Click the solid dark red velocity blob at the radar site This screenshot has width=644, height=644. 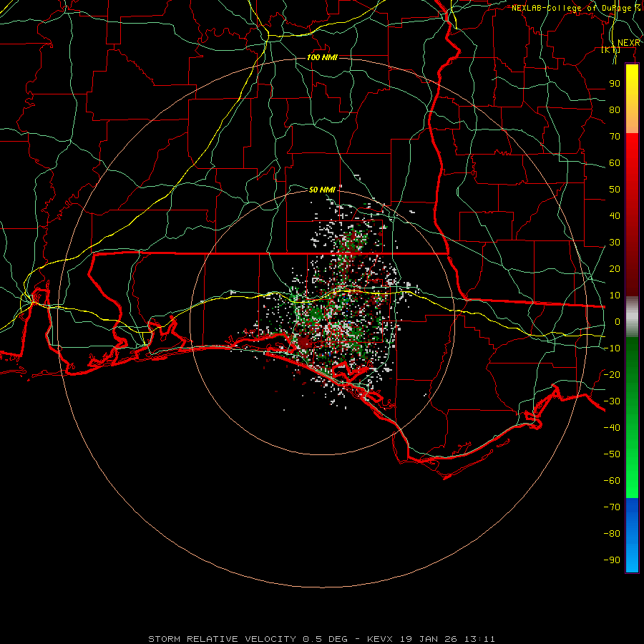click(x=304, y=342)
